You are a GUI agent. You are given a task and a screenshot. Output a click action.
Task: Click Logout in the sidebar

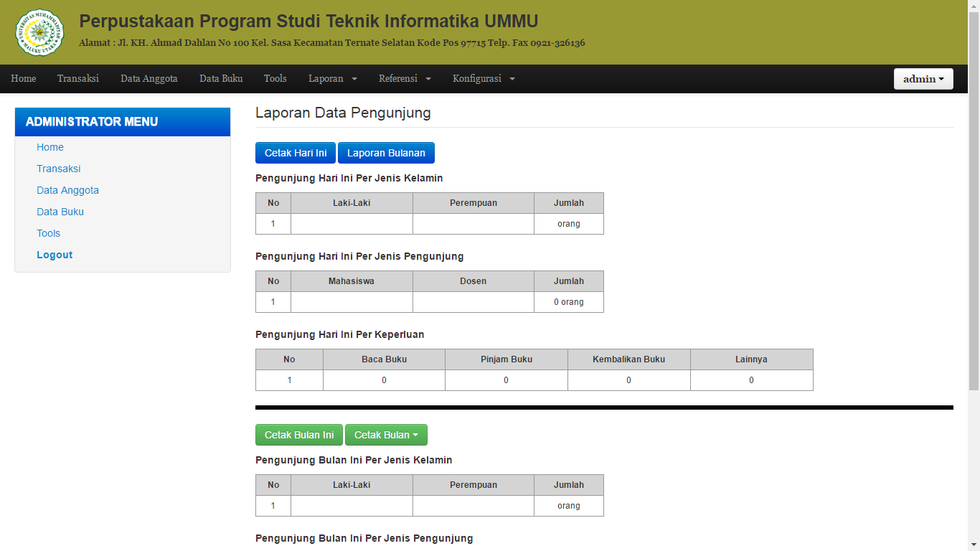click(x=55, y=255)
